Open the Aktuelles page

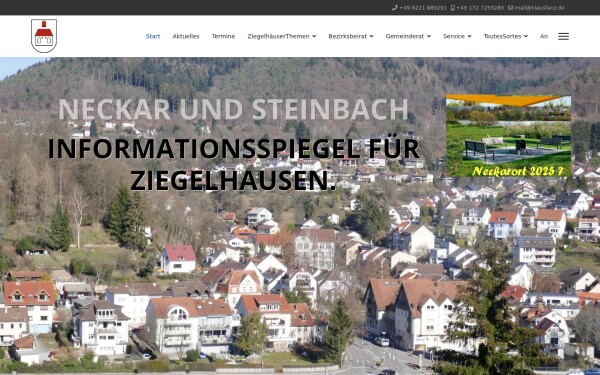click(186, 36)
